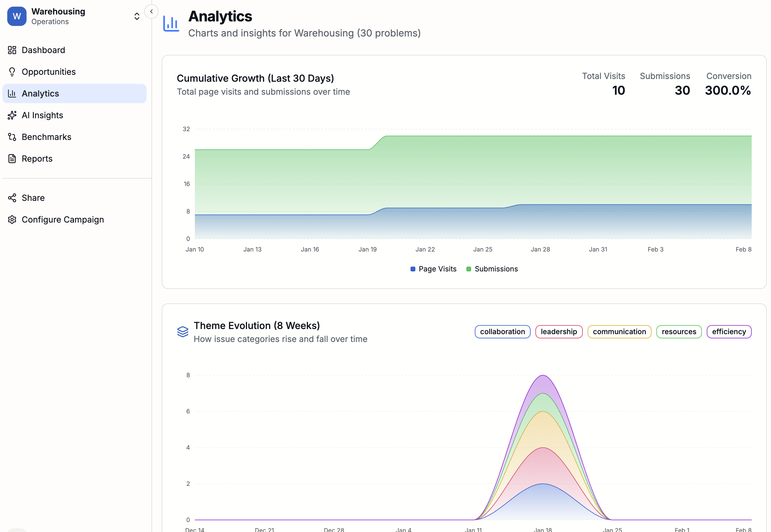Viewport: 771px width, 532px height.
Task: Open Configure Campaign settings link
Action: click(x=63, y=220)
